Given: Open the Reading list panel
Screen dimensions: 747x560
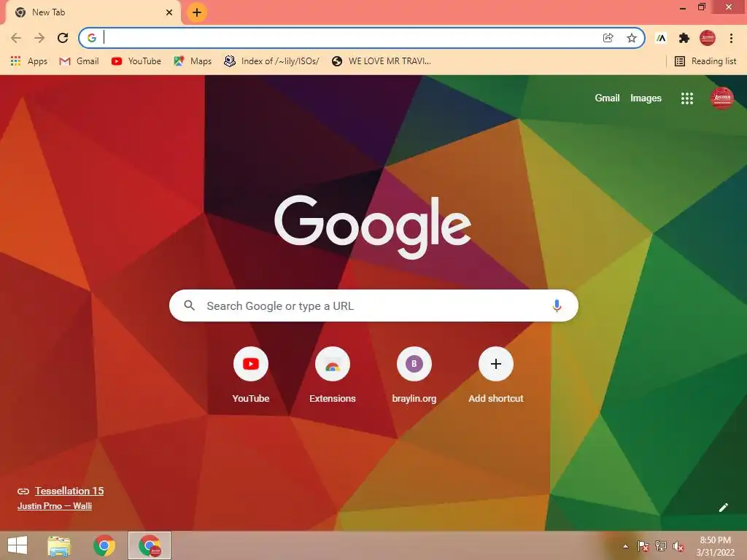Looking at the screenshot, I should (705, 61).
